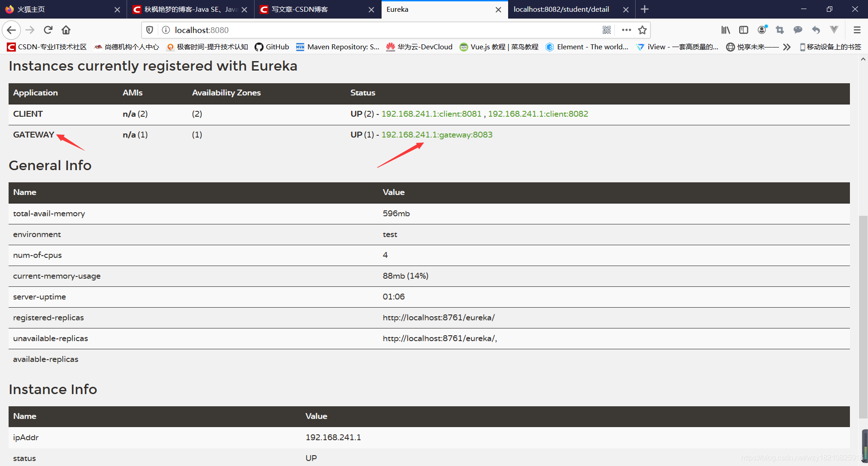Open instance link 192.168.241.1:gateway:8083
The width and height of the screenshot is (868, 466).
point(437,135)
